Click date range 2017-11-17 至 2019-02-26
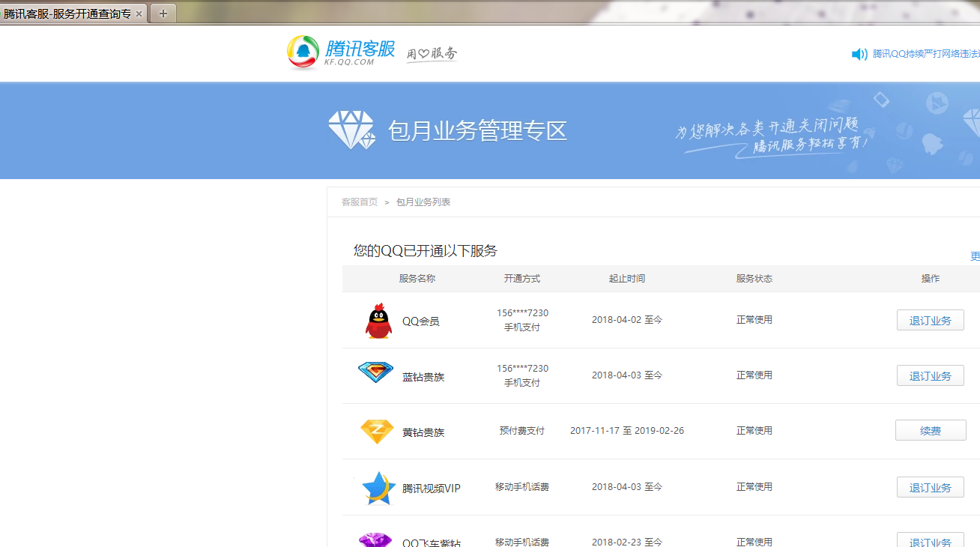This screenshot has width=980, height=547. pos(627,431)
